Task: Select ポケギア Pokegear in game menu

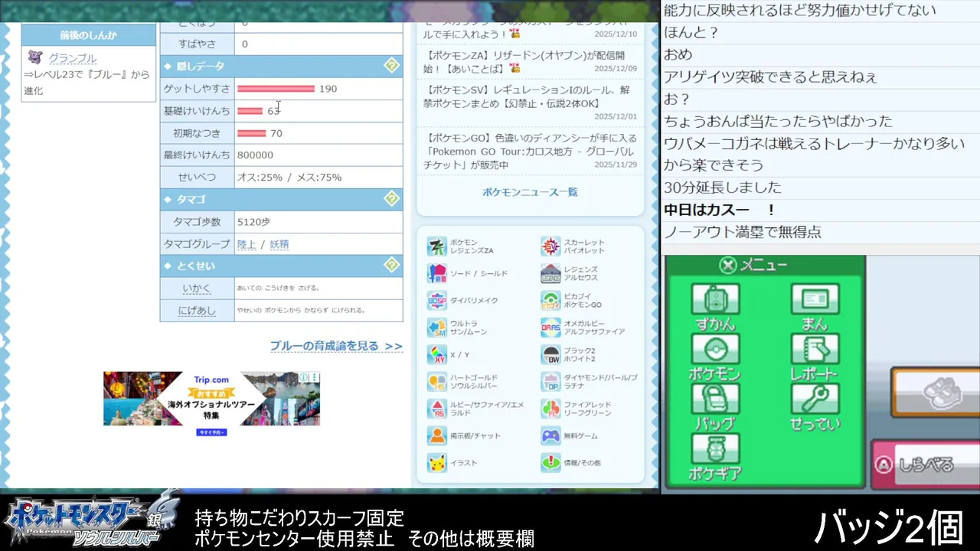Action: point(715,457)
